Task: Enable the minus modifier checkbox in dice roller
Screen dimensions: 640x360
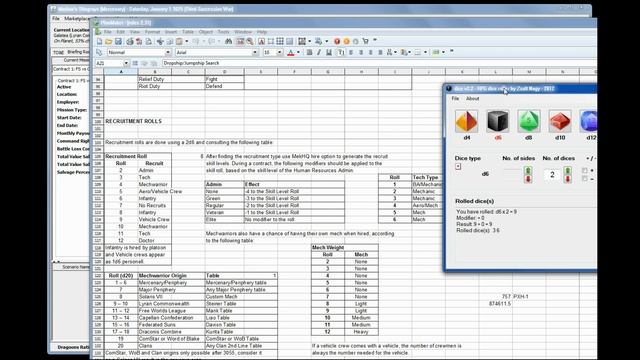Action: coord(585,179)
